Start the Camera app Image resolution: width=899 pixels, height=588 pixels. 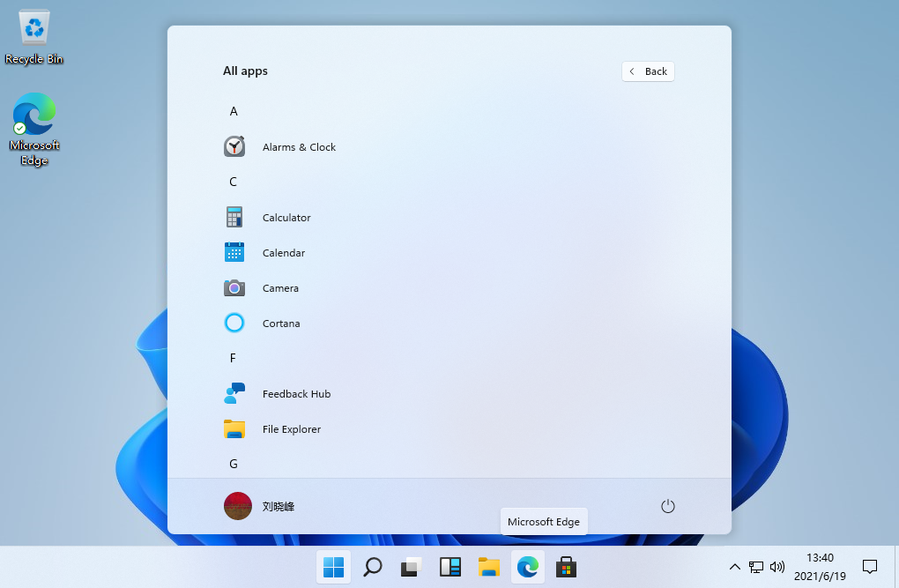coord(279,288)
